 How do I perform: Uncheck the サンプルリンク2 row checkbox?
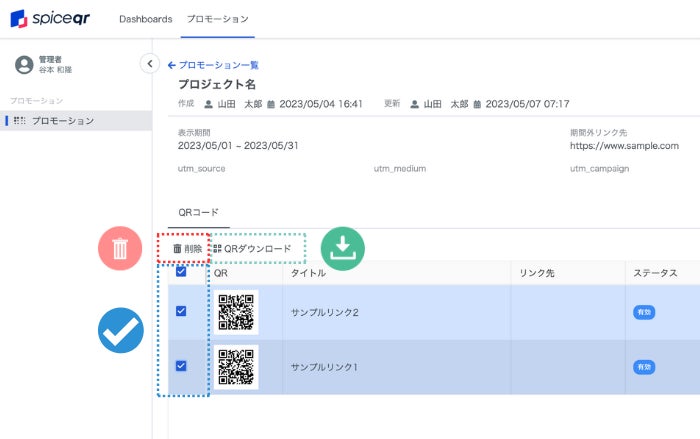coord(181,311)
